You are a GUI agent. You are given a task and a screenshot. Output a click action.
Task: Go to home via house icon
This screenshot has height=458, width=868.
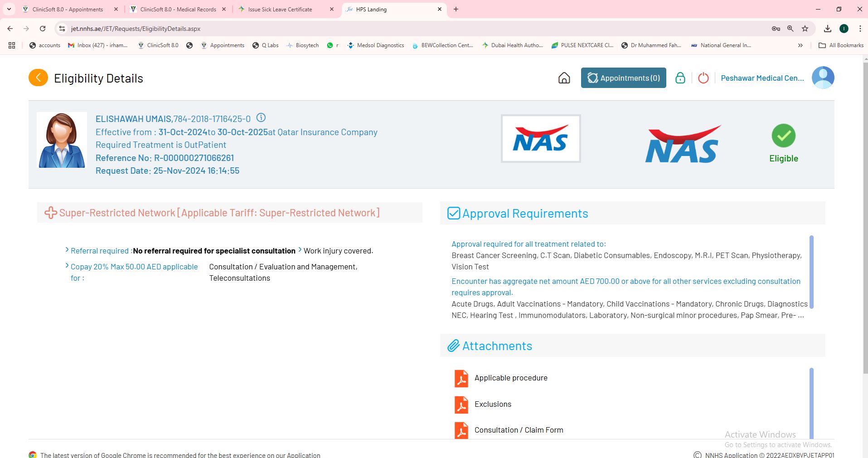[x=564, y=78]
